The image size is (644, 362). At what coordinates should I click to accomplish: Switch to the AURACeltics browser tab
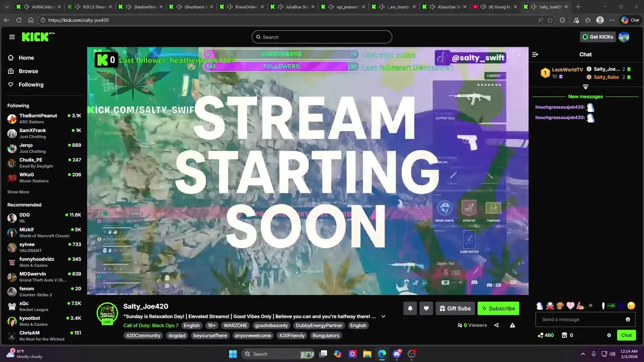(x=38, y=7)
